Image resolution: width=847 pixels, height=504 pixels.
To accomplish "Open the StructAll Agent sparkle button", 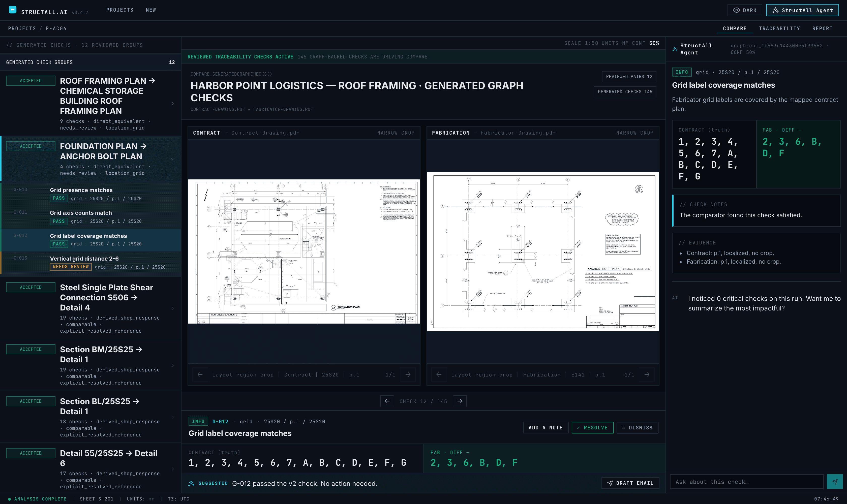I will (802, 10).
